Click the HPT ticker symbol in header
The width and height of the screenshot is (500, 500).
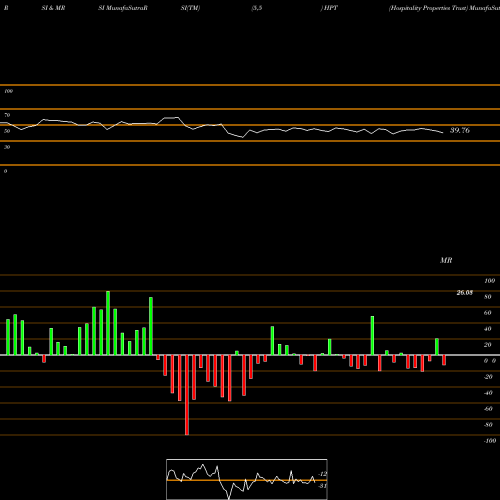coord(331,8)
